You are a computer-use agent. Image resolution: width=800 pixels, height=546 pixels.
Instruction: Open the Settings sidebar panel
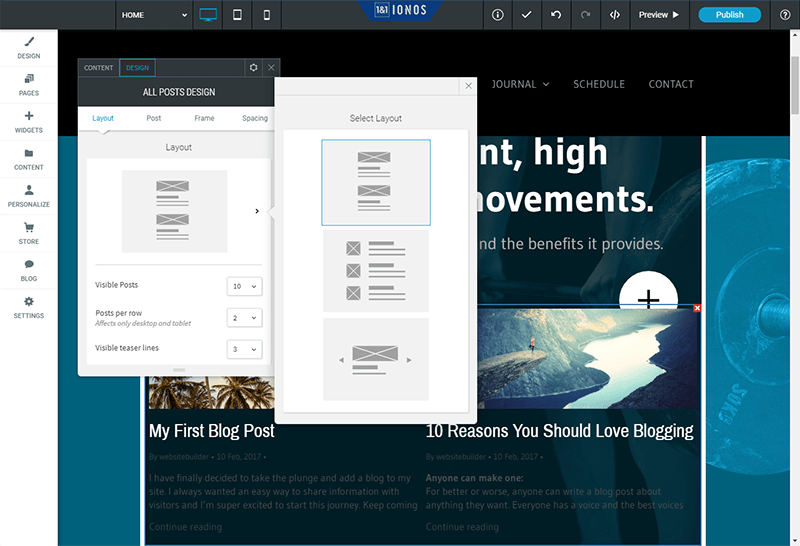pos(29,308)
